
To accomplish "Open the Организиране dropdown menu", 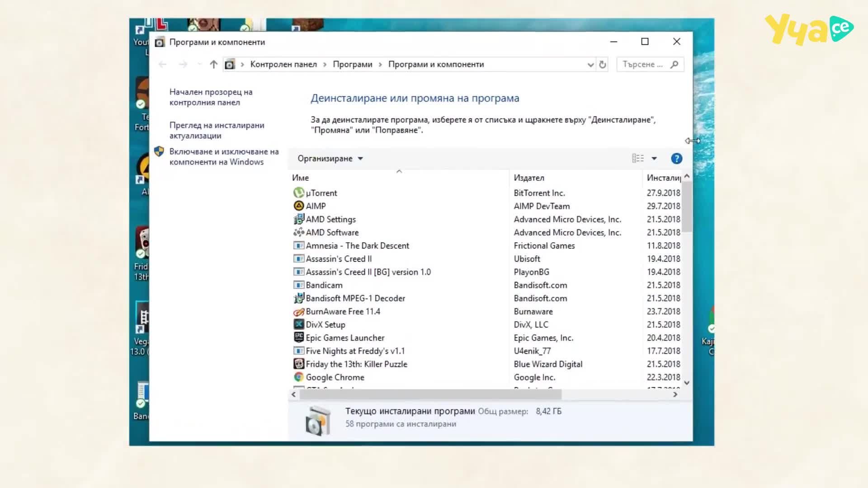I will 330,159.
